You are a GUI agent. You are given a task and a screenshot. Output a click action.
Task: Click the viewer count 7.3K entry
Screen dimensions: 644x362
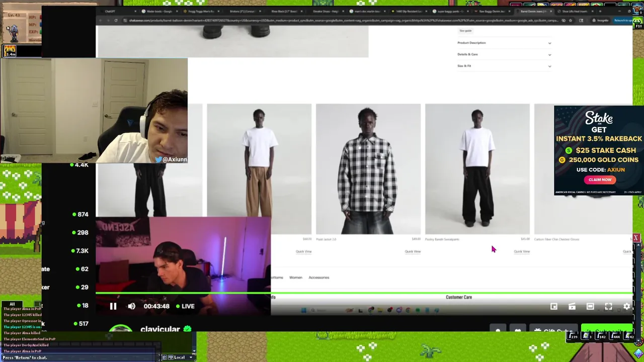coord(80,251)
